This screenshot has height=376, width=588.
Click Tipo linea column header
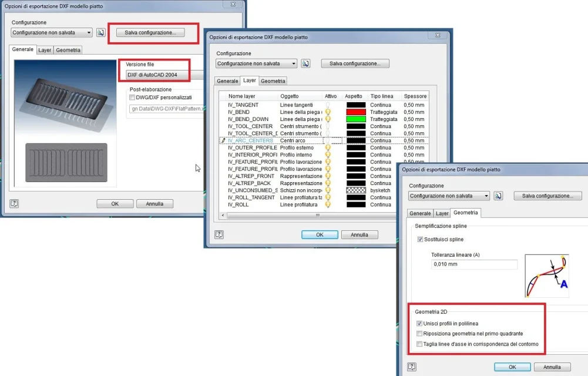click(x=382, y=96)
